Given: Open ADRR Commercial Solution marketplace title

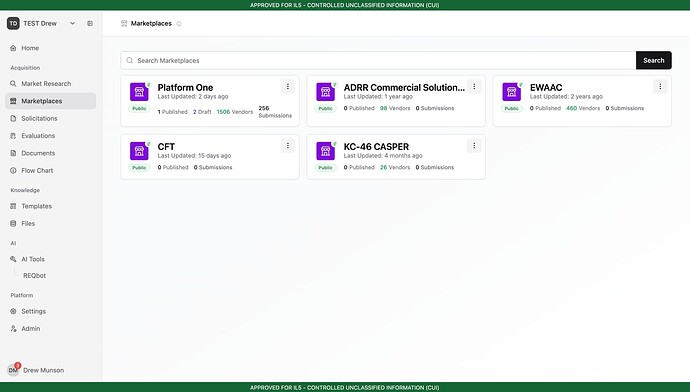Looking at the screenshot, I should pyautogui.click(x=404, y=88).
